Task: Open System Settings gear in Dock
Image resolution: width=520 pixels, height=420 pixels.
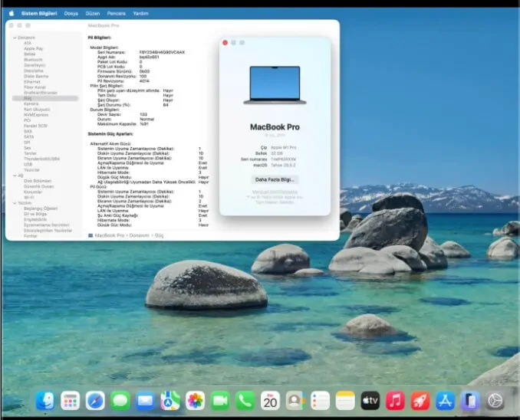Action: [x=495, y=401]
